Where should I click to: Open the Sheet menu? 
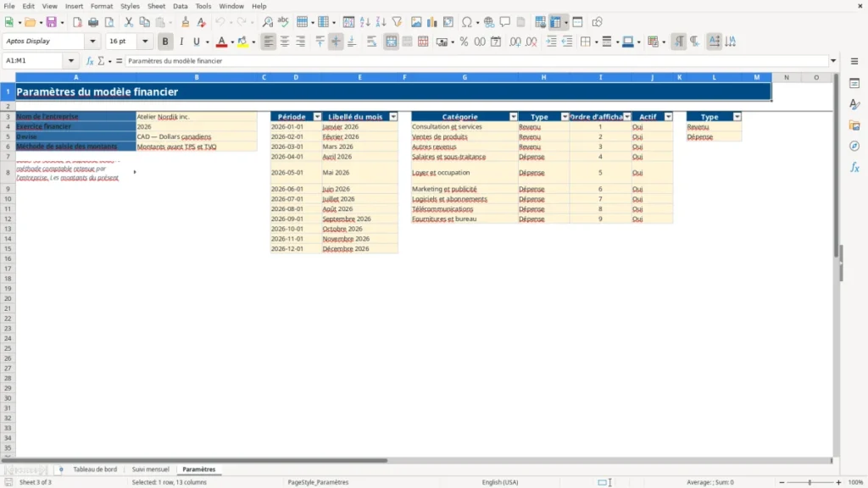click(x=156, y=6)
